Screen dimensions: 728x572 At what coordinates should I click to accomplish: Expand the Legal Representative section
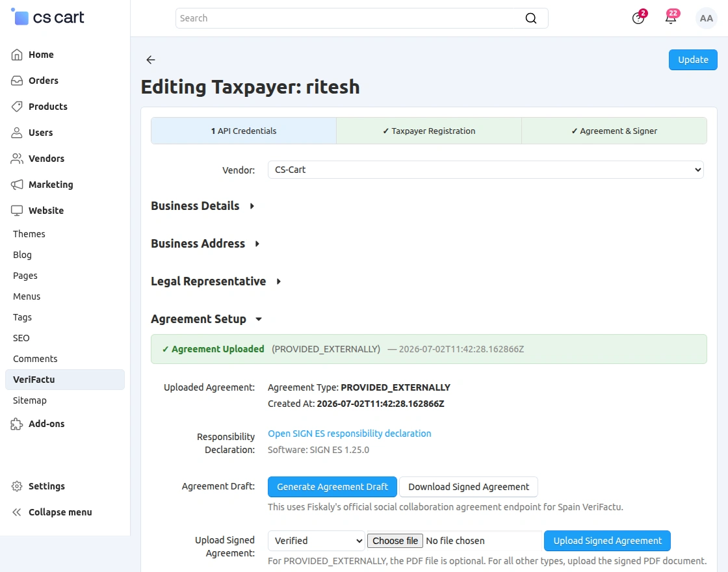[216, 281]
